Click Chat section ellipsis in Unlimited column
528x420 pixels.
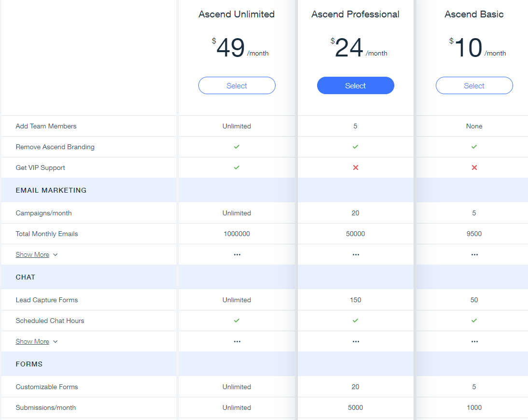click(237, 341)
